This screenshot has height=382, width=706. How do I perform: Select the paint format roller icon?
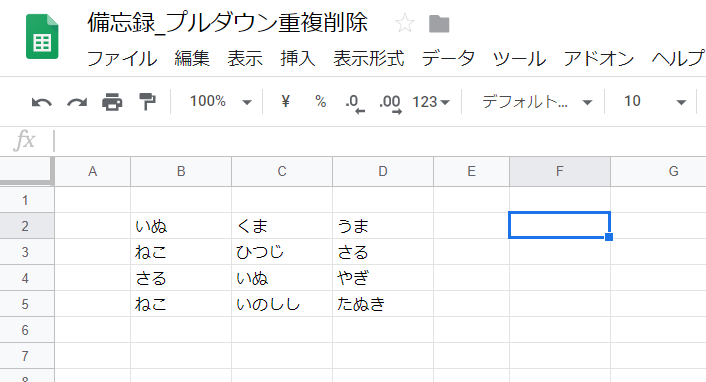point(147,102)
